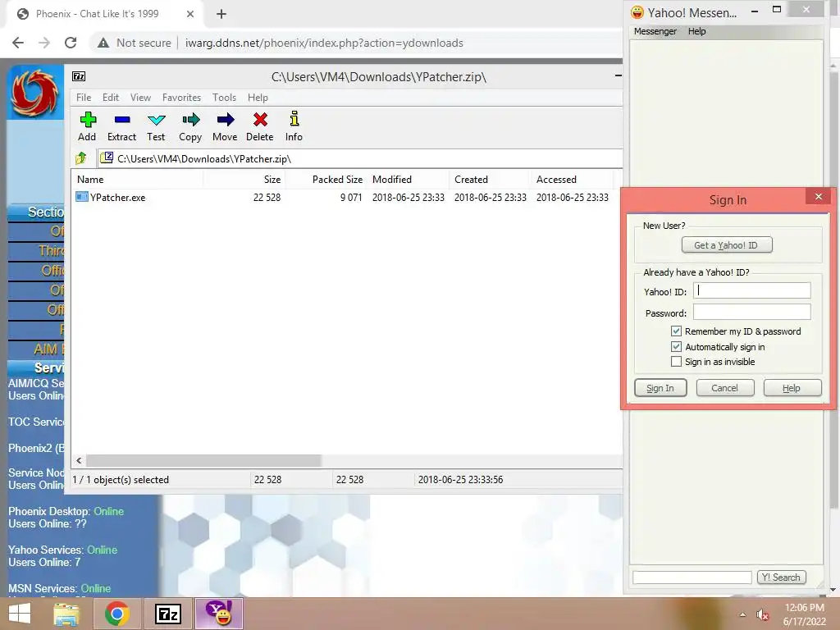Open the Windows Start menu
840x630 pixels.
click(20, 614)
